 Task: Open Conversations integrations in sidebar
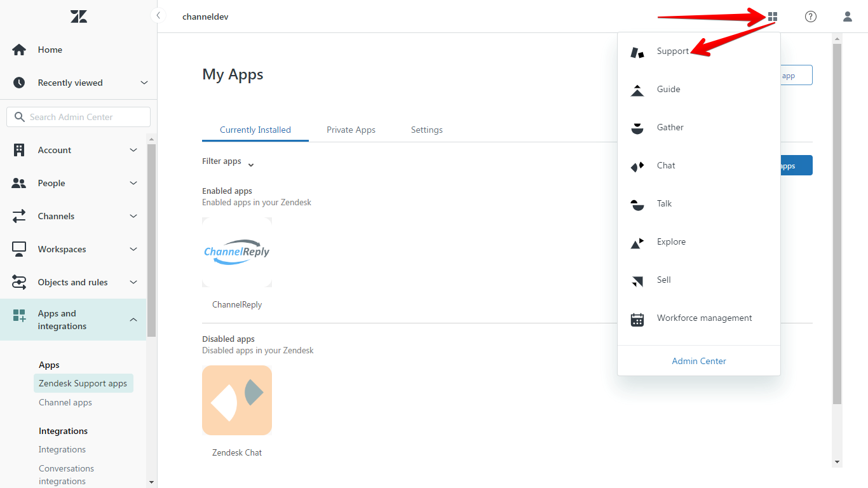(x=66, y=475)
